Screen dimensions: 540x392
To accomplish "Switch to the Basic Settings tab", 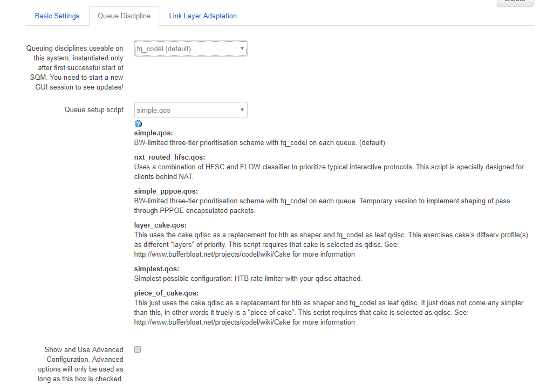I will tap(57, 16).
